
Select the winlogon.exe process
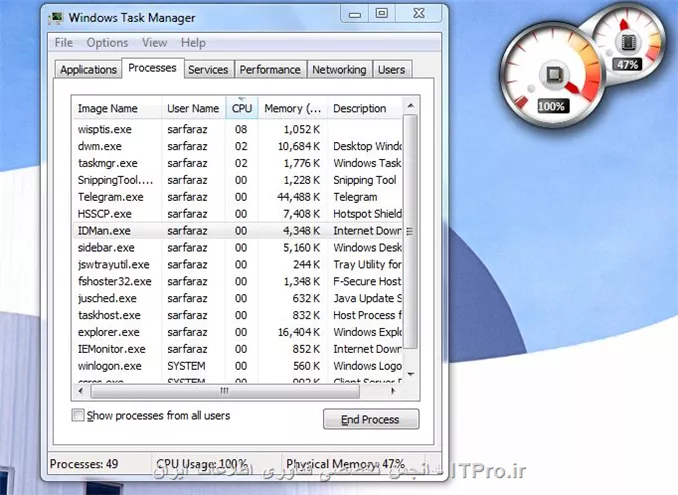237,366
